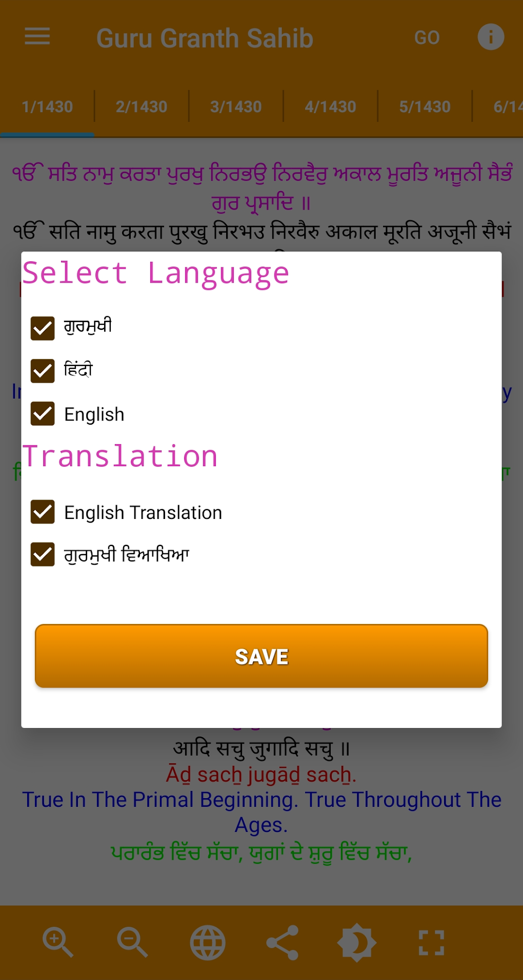Uncheck the English language option
Image resolution: width=523 pixels, height=980 pixels.
(43, 414)
